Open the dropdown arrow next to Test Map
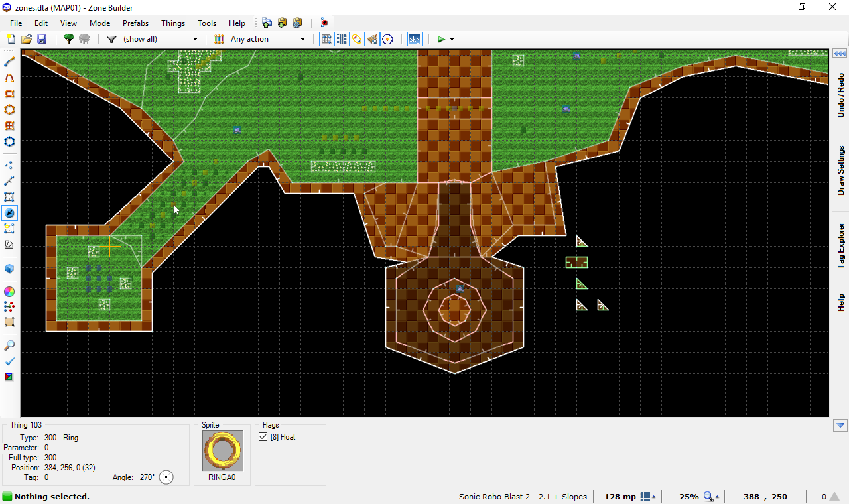The height and width of the screenshot is (504, 849). (452, 39)
